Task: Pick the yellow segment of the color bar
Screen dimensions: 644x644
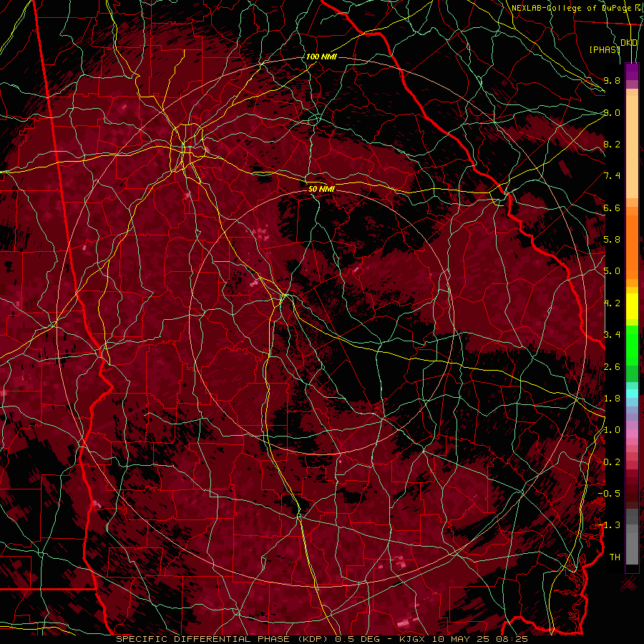Action: click(x=632, y=306)
